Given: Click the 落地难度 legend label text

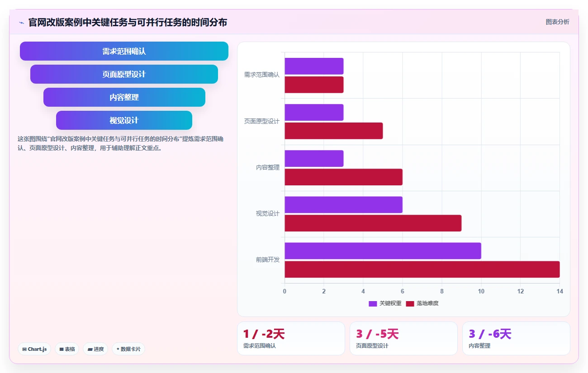Looking at the screenshot, I should (427, 303).
